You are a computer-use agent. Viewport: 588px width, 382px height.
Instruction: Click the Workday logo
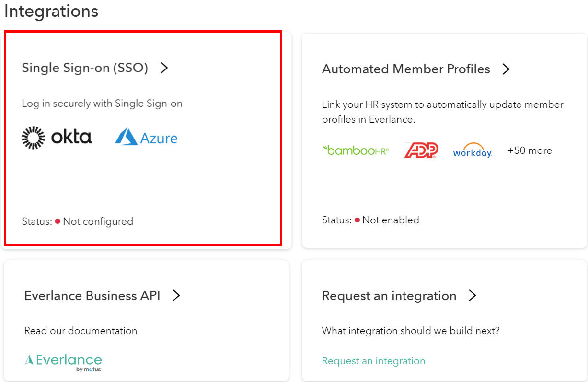pos(473,150)
